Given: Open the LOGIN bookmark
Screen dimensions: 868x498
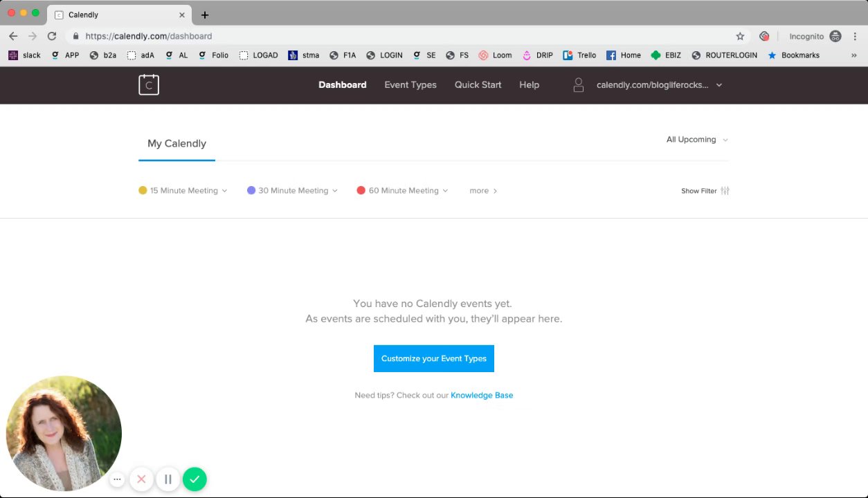Looking at the screenshot, I should tap(385, 55).
